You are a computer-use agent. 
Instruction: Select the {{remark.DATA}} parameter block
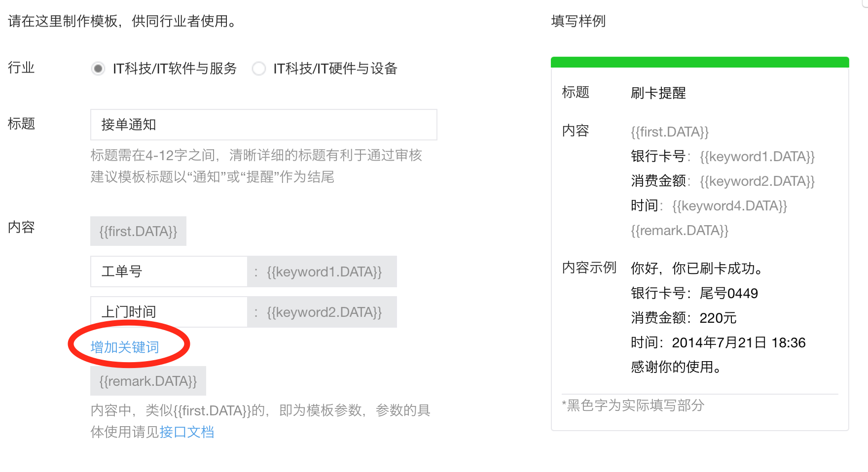(147, 380)
